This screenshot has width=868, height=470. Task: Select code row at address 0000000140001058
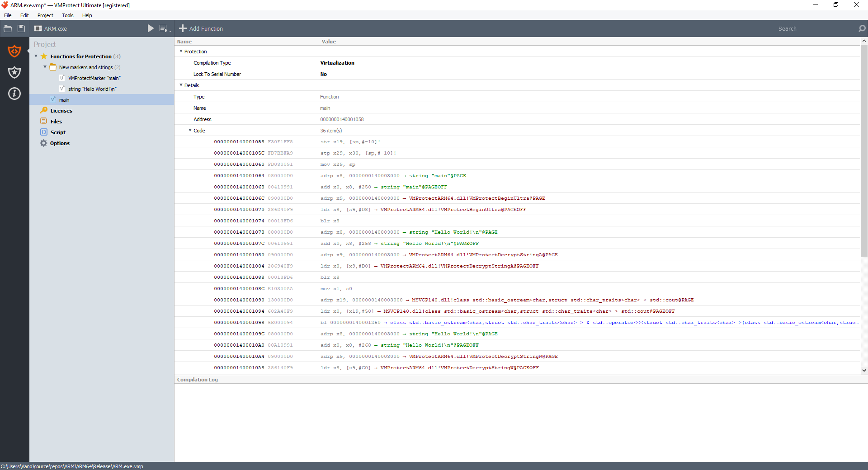coord(517,142)
